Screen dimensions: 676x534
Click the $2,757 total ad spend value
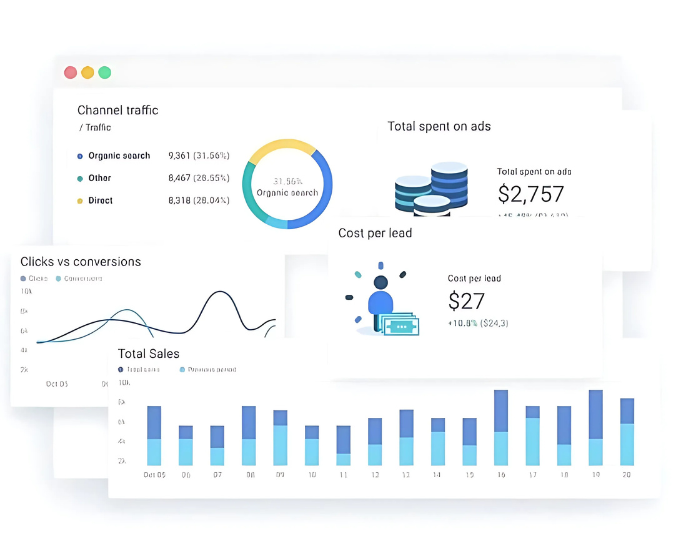[531, 194]
